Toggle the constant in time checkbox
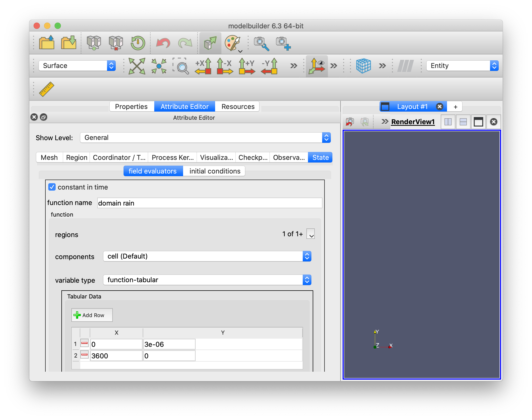The image size is (532, 420). pyautogui.click(x=52, y=187)
